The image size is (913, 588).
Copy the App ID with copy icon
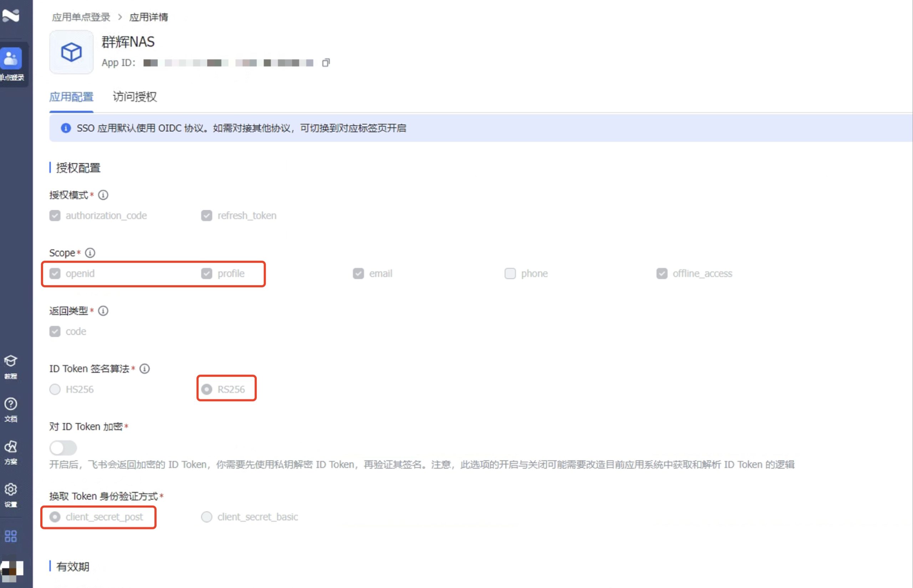pos(326,63)
